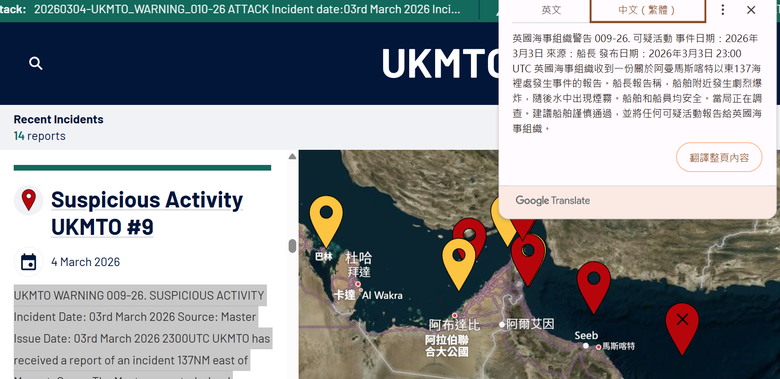Click the 翻譯整頁內容 button
This screenshot has height=379, width=780.
tap(719, 157)
